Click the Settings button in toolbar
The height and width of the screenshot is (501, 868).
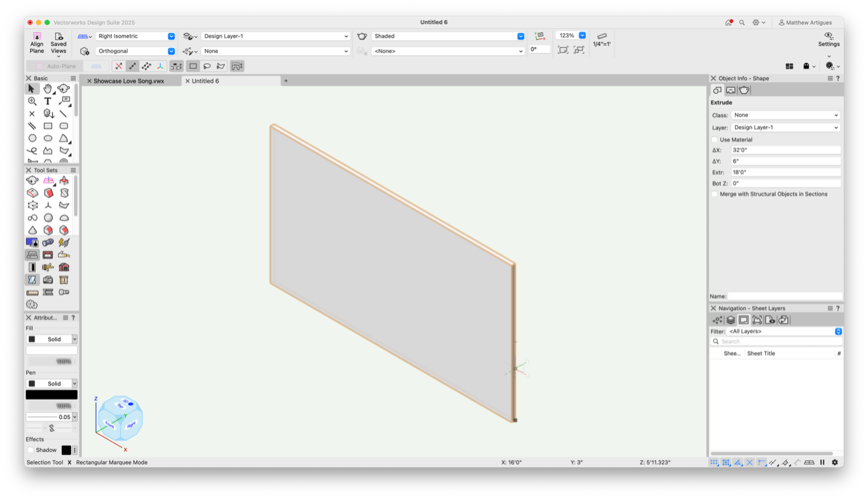(829, 39)
